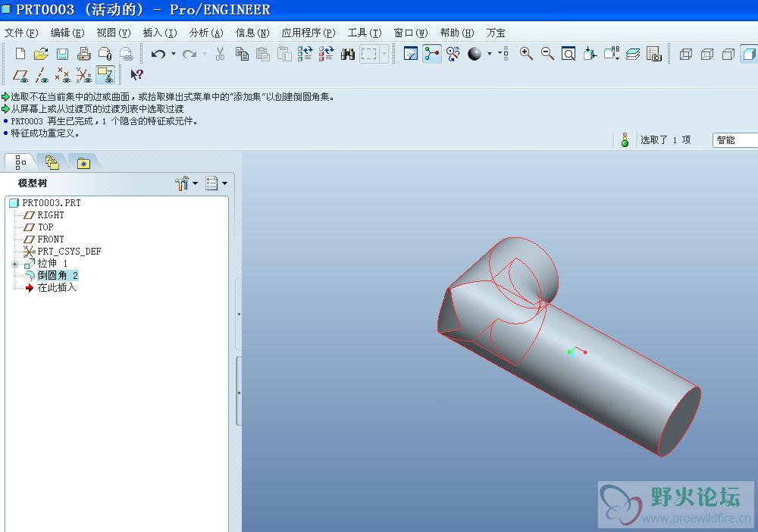Select PRT_CSYS_DEF coordinate system
The image size is (758, 532).
[x=62, y=252]
